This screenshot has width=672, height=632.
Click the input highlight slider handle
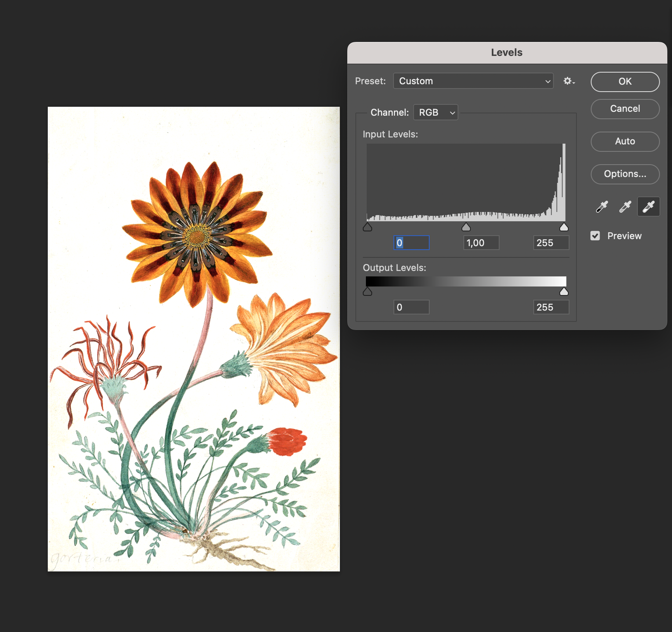point(564,227)
